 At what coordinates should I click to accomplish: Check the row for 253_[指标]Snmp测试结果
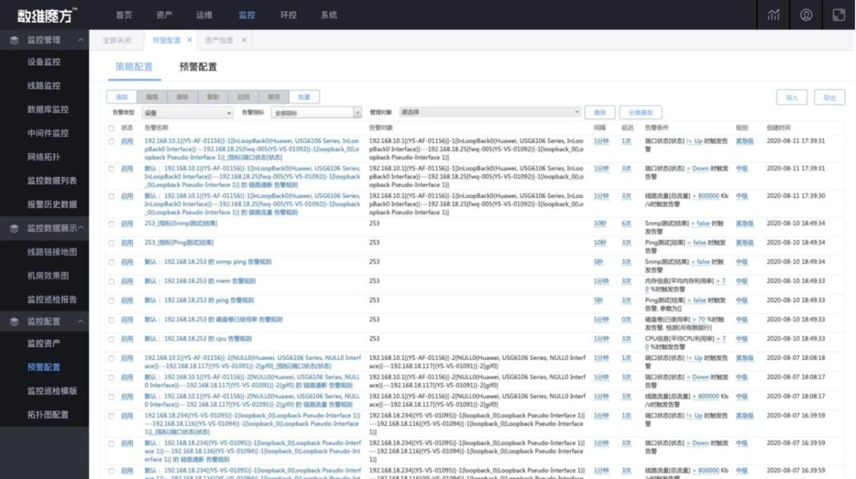[x=111, y=224]
